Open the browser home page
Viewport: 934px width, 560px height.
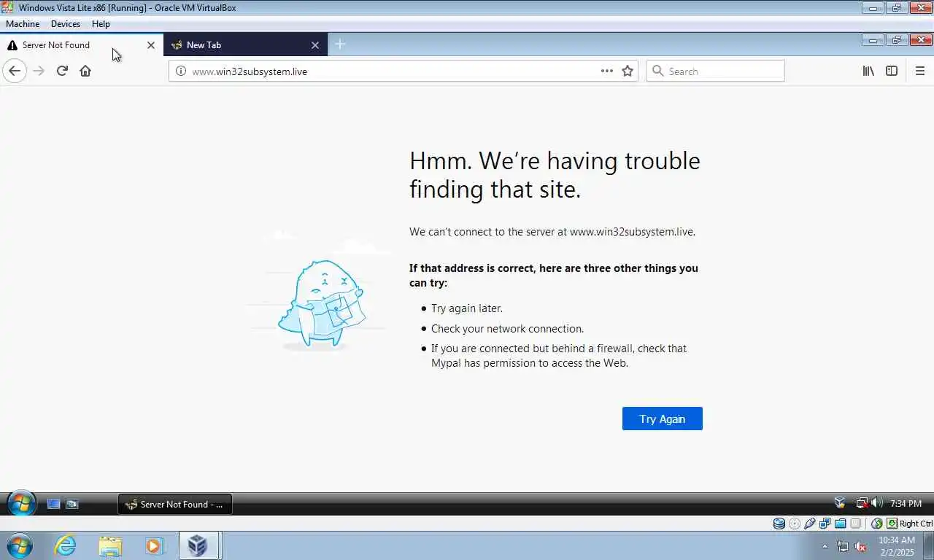pos(85,71)
